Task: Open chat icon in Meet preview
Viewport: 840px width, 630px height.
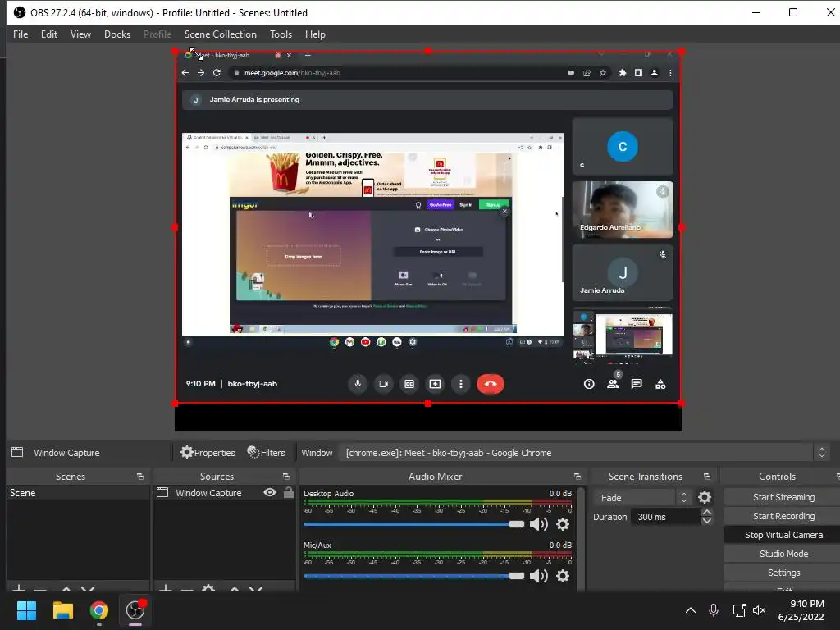Action: pos(637,384)
